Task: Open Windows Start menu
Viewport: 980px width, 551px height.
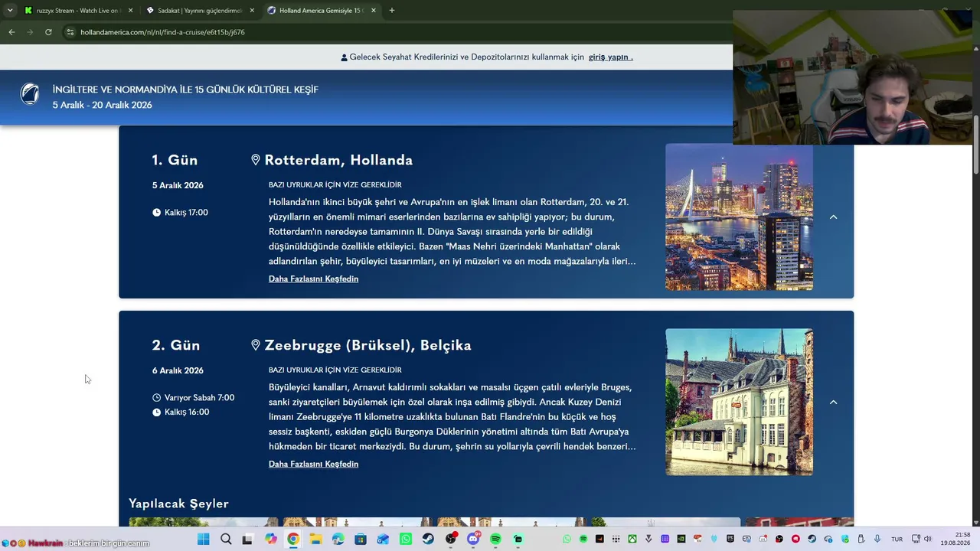Action: [203, 540]
